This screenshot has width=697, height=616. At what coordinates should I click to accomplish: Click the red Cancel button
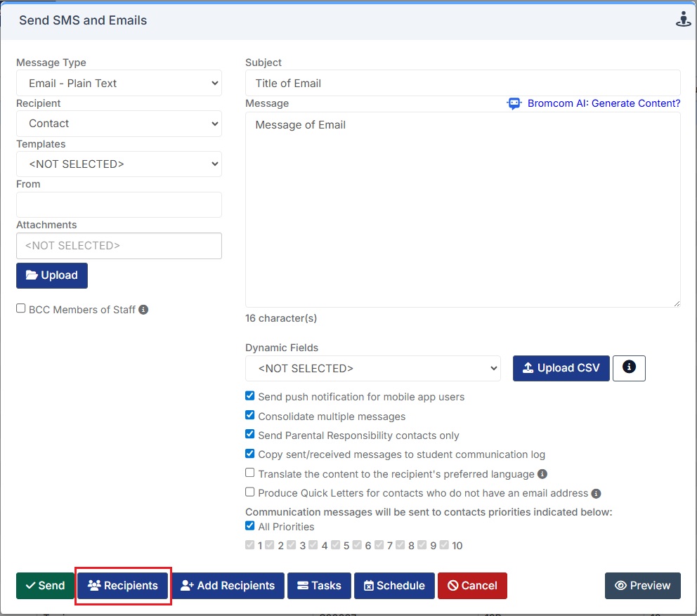click(472, 586)
